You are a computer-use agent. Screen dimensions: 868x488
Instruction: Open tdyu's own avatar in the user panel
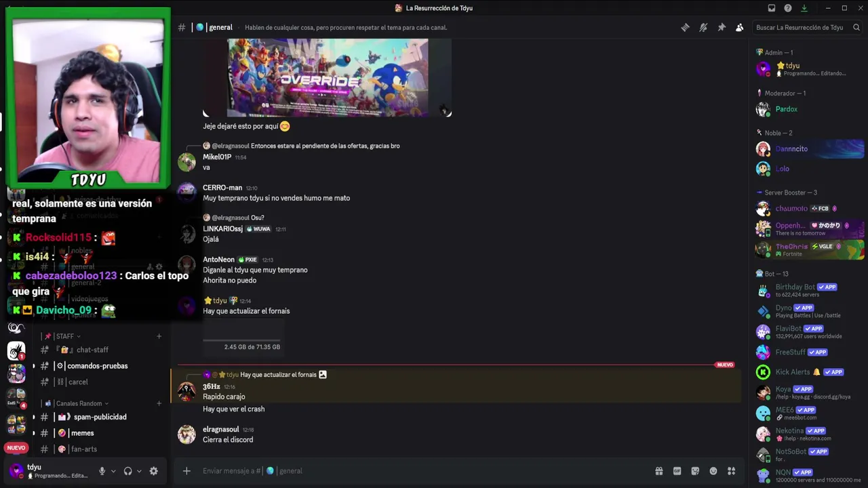16,470
